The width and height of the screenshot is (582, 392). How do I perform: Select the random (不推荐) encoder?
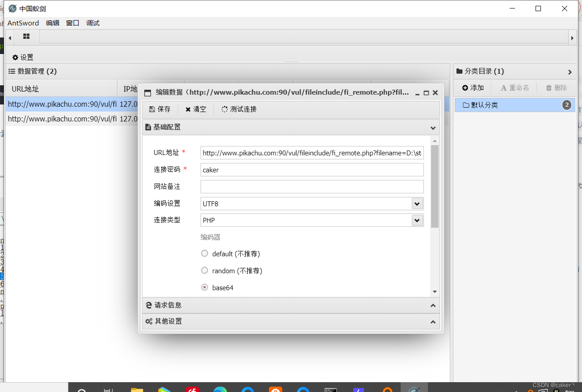(x=205, y=270)
